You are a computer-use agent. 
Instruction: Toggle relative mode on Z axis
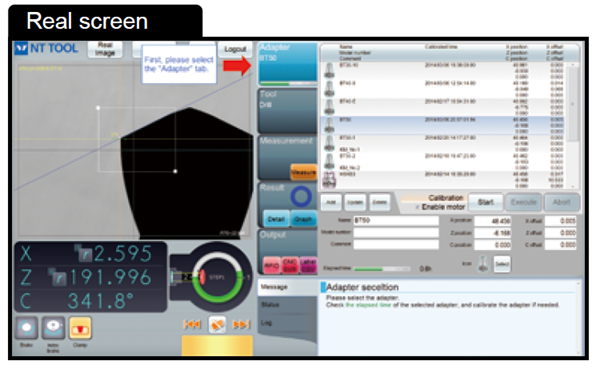click(57, 277)
